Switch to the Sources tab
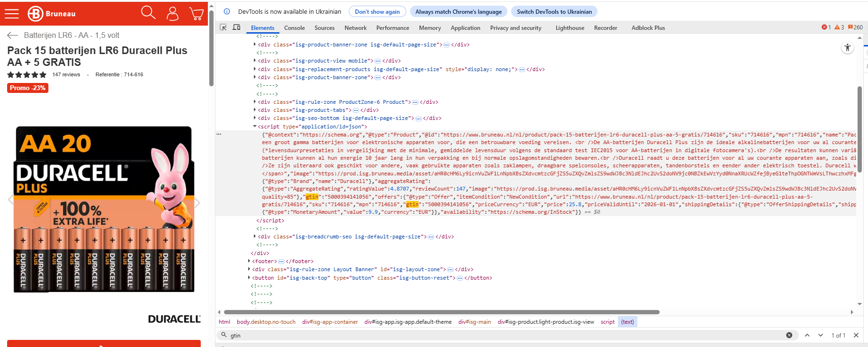 (x=325, y=27)
